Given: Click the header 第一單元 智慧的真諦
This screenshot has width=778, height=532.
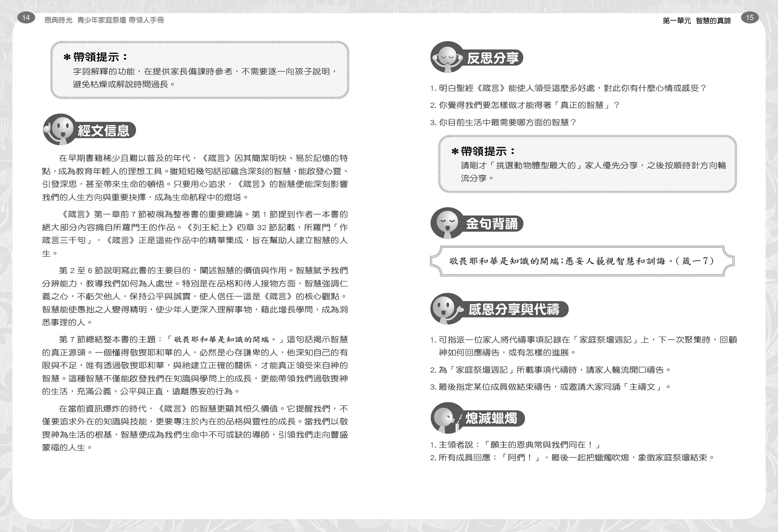Looking at the screenshot, I should point(697,21).
